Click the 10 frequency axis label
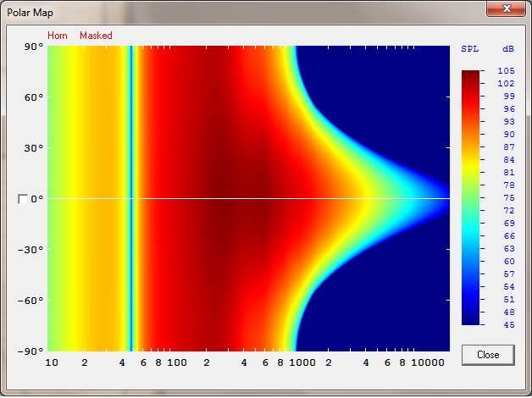 tap(52, 362)
